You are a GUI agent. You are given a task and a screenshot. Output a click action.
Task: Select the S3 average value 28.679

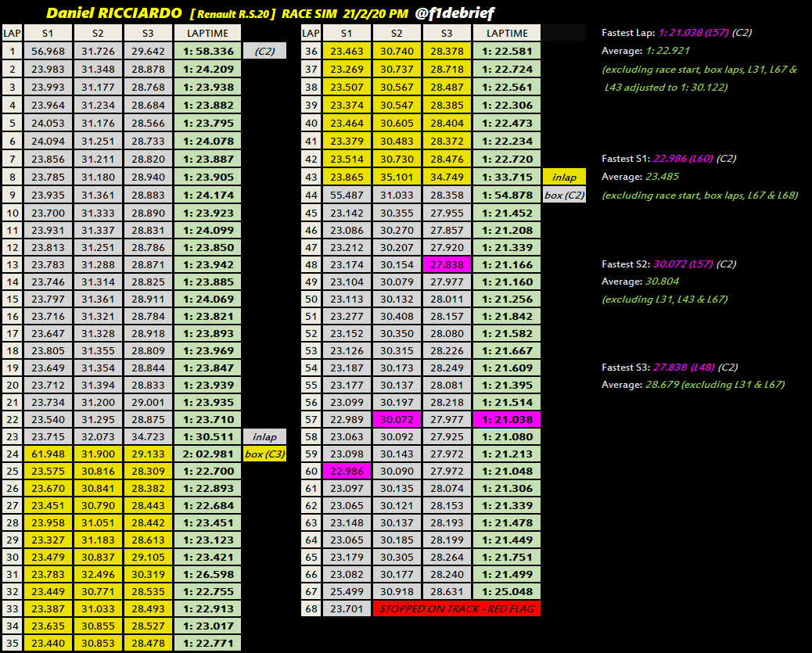[662, 384]
